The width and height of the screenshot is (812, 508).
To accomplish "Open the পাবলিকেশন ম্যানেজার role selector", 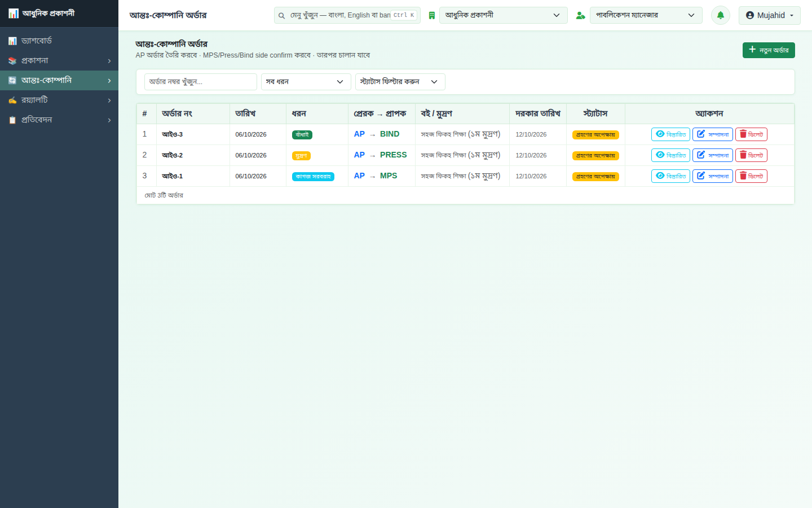I will coord(646,15).
